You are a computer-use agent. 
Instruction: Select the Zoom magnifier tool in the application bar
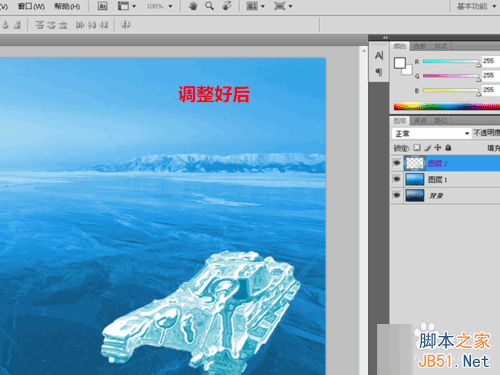click(x=209, y=6)
